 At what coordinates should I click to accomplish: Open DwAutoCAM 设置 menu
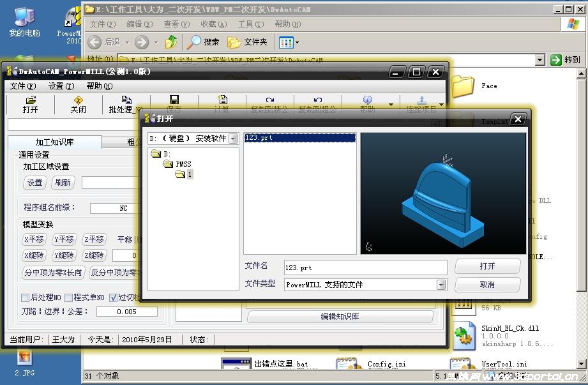point(61,86)
